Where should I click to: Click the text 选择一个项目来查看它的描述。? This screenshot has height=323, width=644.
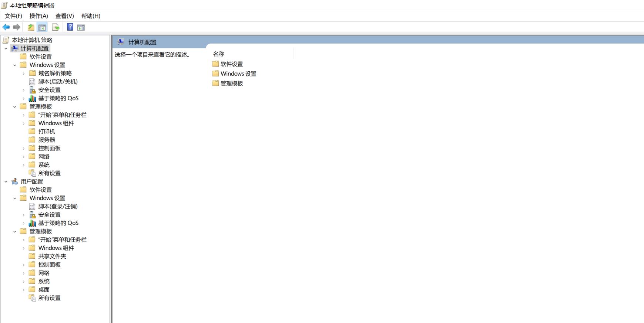(x=152, y=55)
